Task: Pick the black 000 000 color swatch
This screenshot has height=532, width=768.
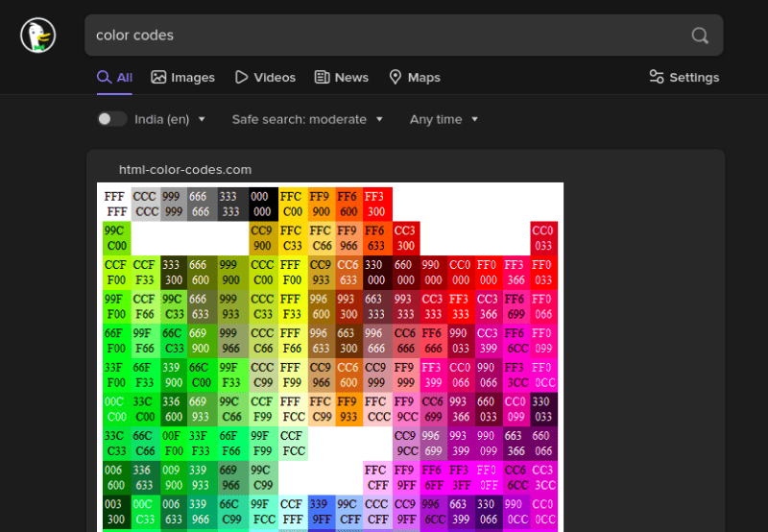Action: pyautogui.click(x=261, y=204)
